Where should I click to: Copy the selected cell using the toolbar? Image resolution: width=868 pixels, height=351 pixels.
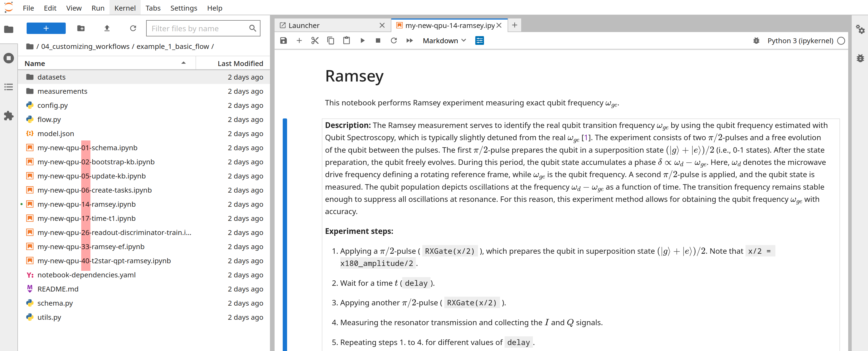pos(331,40)
